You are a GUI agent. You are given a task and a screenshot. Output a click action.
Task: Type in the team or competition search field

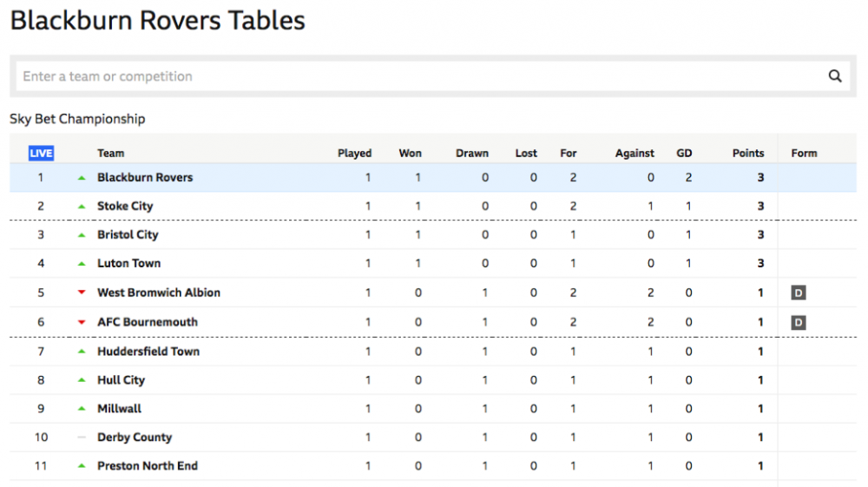pos(417,76)
